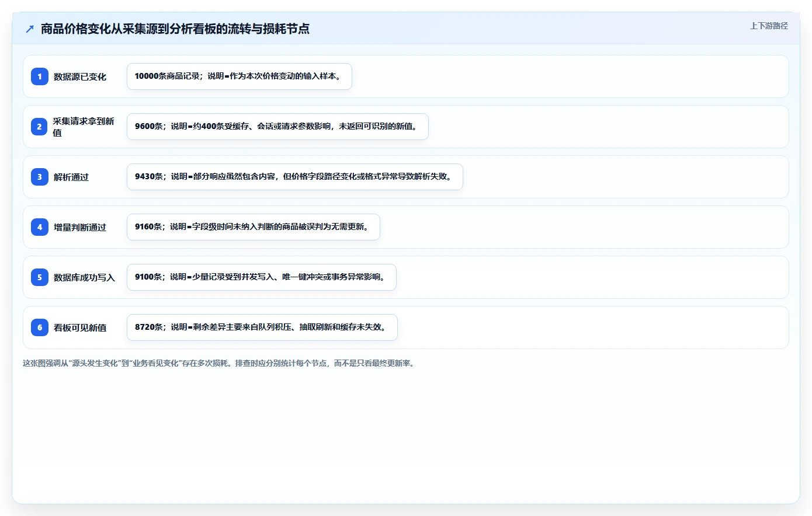Click the footer note starting 这张图强调
This screenshot has width=812, height=516.
(220, 363)
